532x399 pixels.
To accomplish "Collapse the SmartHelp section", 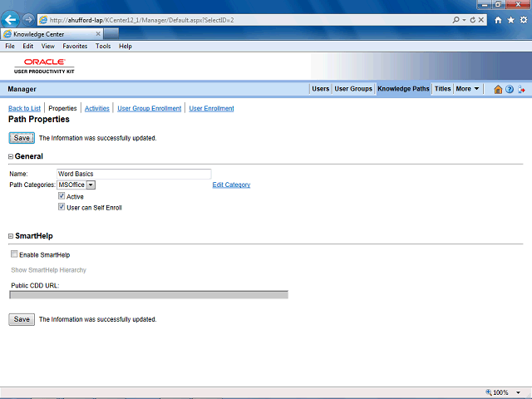I will click(11, 236).
